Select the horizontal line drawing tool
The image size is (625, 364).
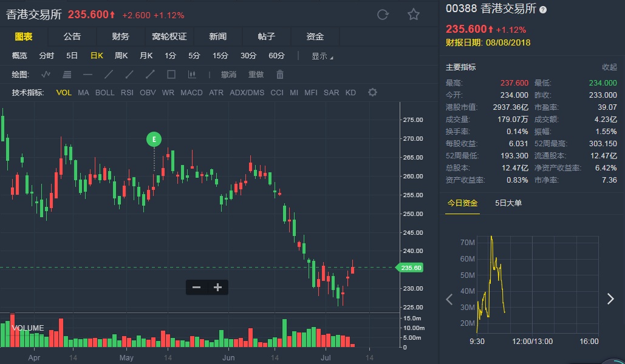pos(87,75)
